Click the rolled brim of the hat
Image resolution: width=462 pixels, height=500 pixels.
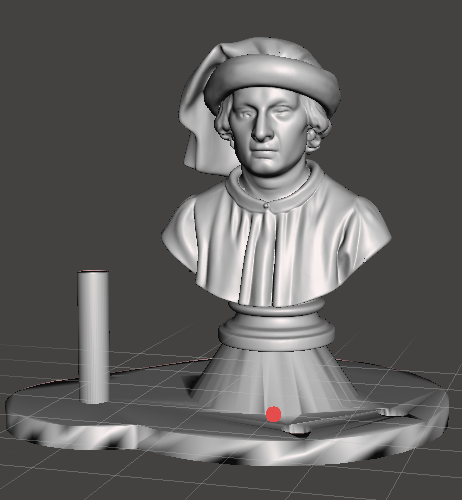(272, 83)
